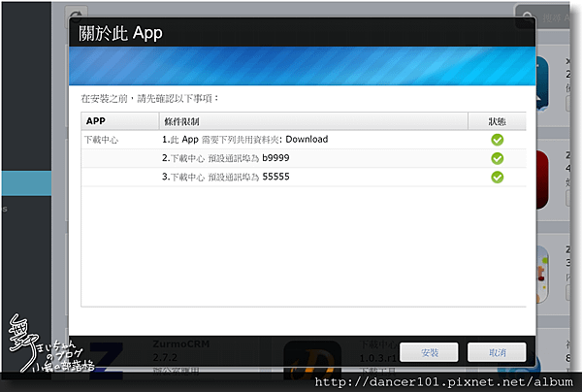
Task: Click the 取消 cancel button
Action: coord(497,352)
